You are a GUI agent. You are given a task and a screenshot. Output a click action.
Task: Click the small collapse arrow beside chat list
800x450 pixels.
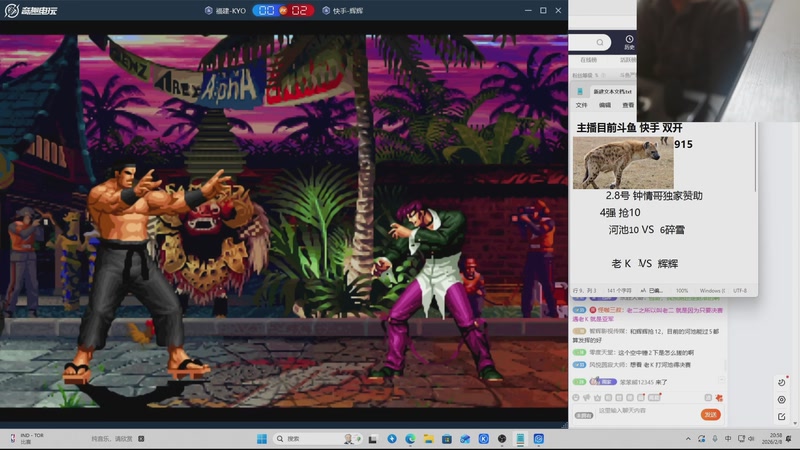click(x=722, y=380)
